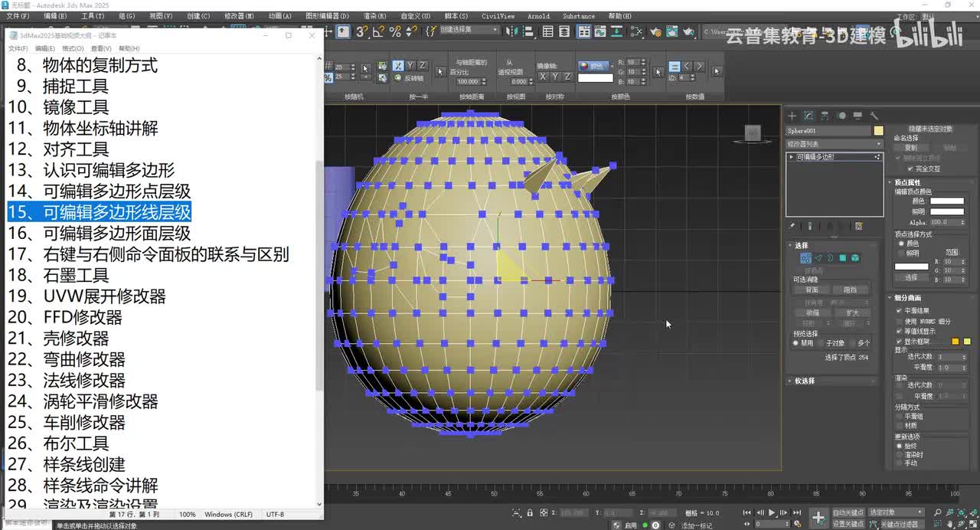Image resolution: width=980 pixels, height=530 pixels.
Task: Open the 修改器(M) menu
Action: click(239, 15)
